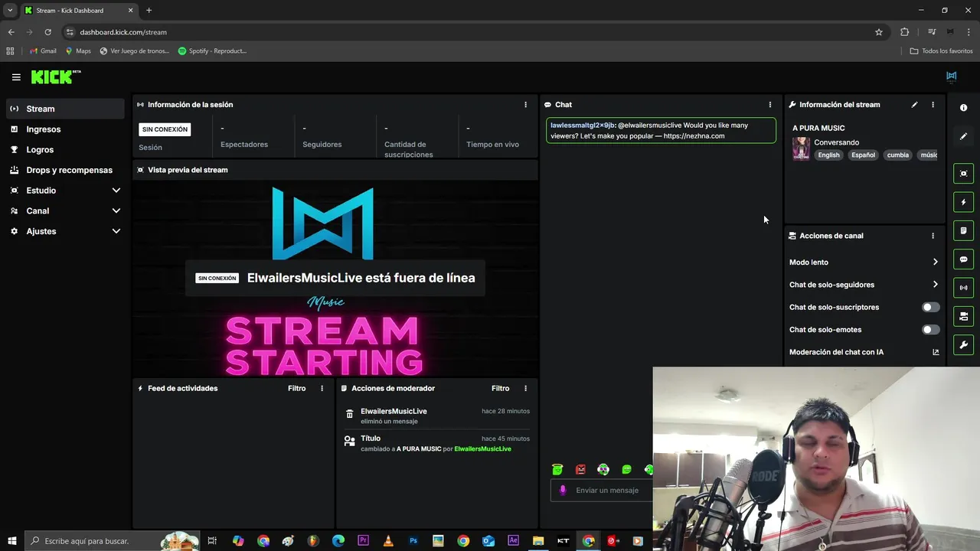The image size is (980, 551).
Task: Click the broadcast signal rail icon
Action: [x=963, y=288]
